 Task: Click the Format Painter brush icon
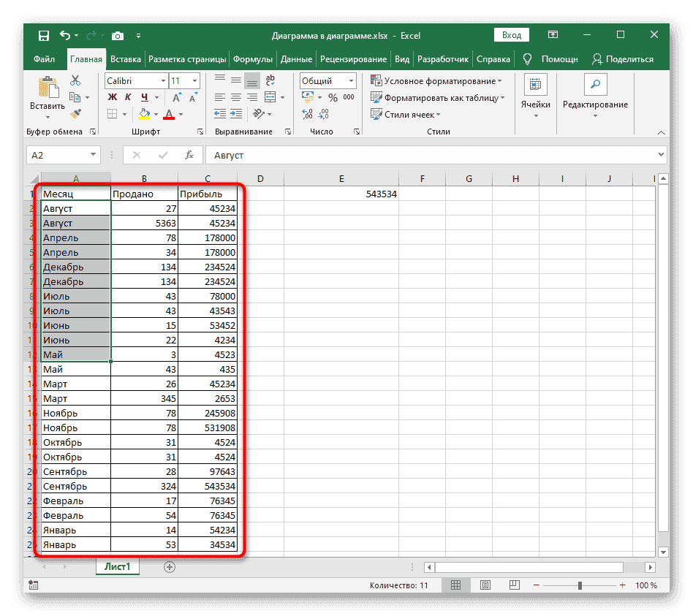pyautogui.click(x=75, y=113)
